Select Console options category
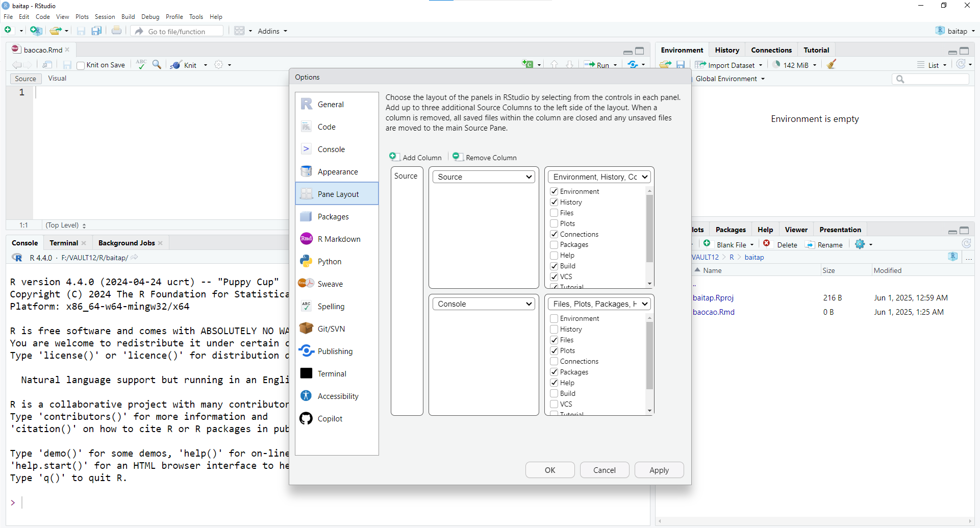Viewport: 980px width, 528px height. coord(337,149)
